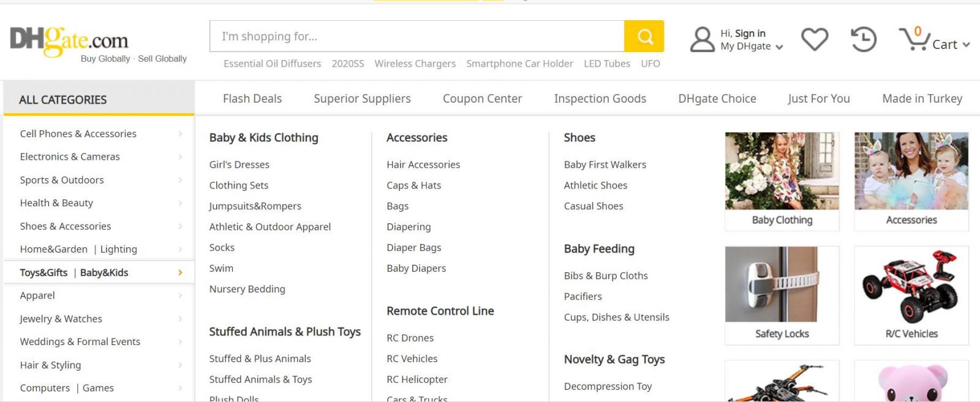Viewport: 980px width, 402px height.
Task: Open the Coupon Center tab
Action: pyautogui.click(x=482, y=99)
